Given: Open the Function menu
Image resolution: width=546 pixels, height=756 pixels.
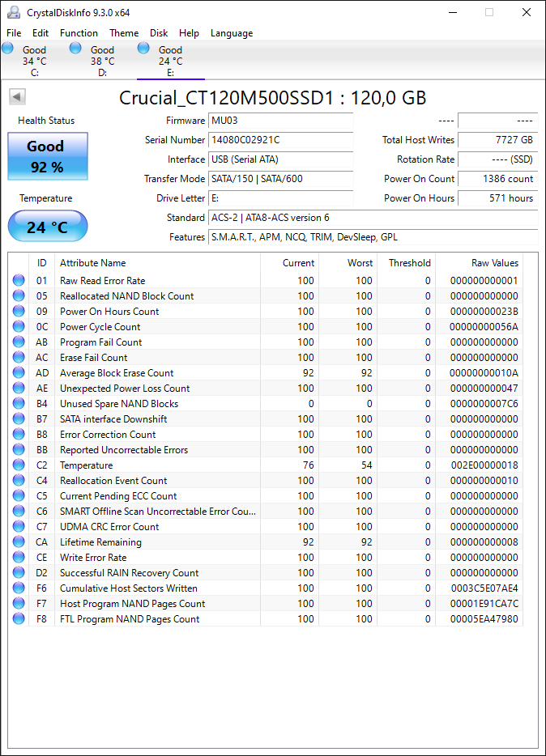Looking at the screenshot, I should 79,33.
